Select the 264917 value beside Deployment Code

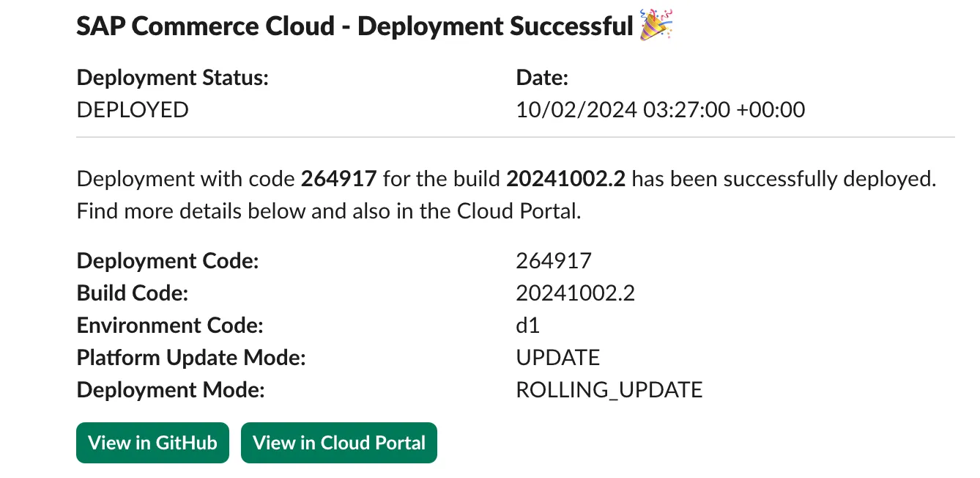click(x=553, y=261)
